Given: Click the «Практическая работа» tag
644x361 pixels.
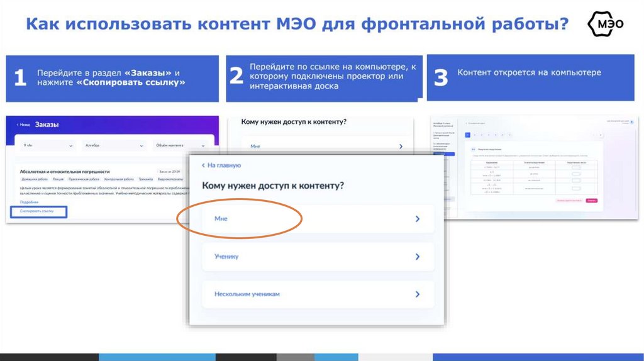Looking at the screenshot, I should point(84,179).
